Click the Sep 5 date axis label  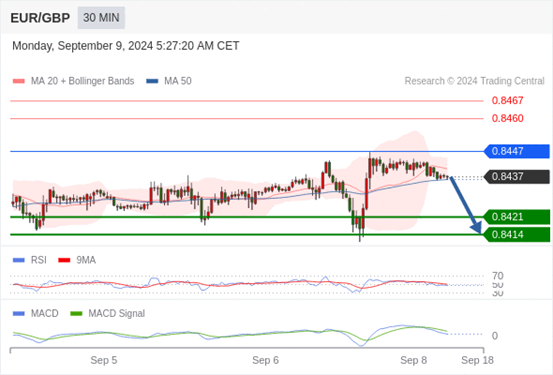[104, 361]
